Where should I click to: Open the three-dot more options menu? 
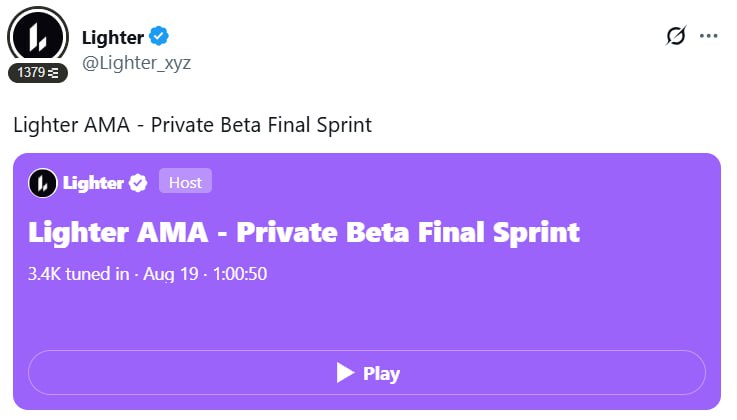click(x=708, y=36)
